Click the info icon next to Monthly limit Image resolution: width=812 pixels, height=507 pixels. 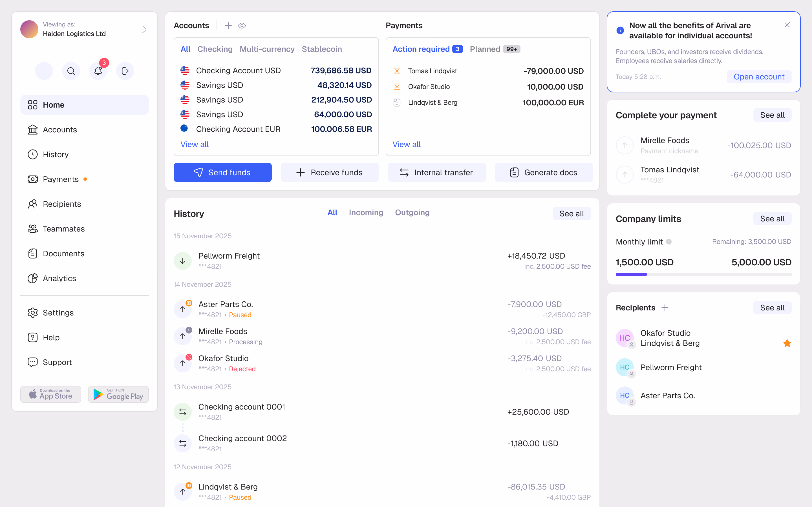click(669, 242)
